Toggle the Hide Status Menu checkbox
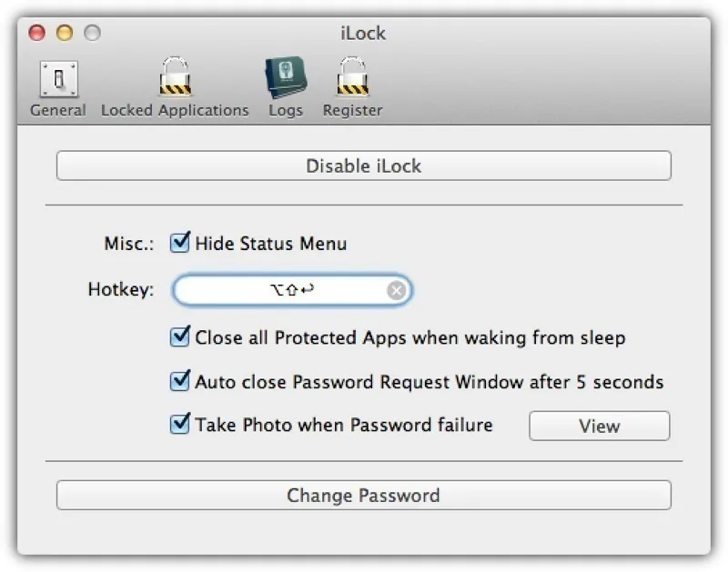 click(178, 243)
